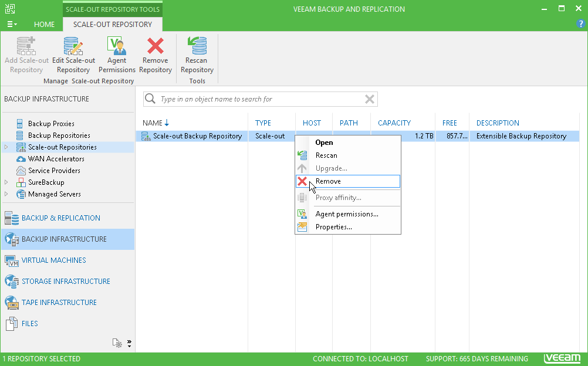Expand the Managed Servers tree node

(6, 194)
